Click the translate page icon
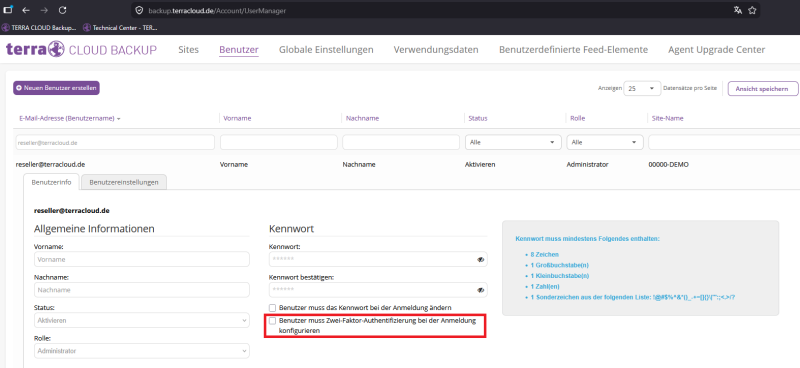800x368 pixels. (x=737, y=10)
